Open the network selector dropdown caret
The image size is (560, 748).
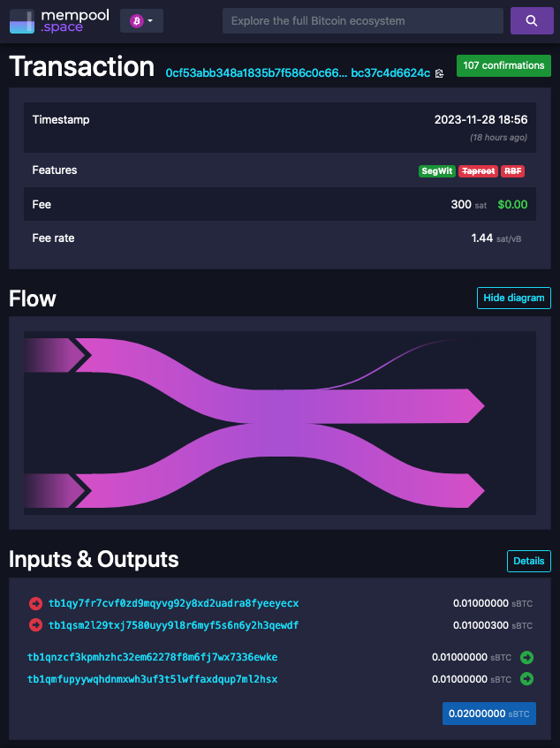pyautogui.click(x=151, y=21)
